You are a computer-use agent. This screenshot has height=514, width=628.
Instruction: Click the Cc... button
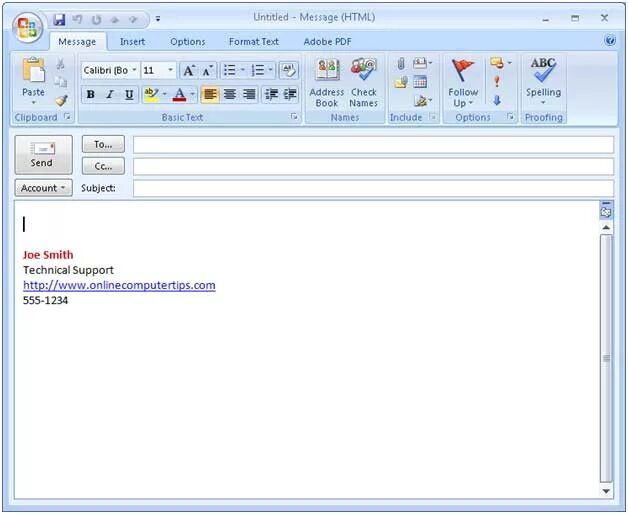point(103,166)
